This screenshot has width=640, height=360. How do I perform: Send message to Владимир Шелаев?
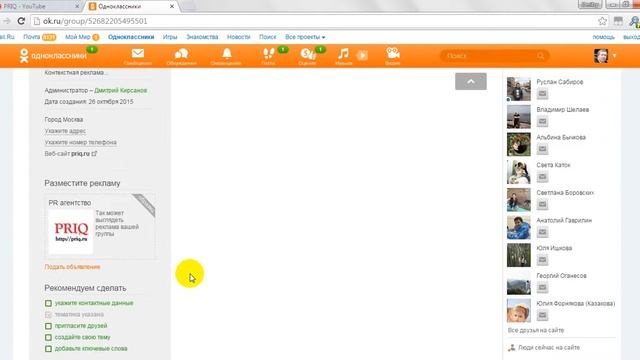(x=542, y=121)
